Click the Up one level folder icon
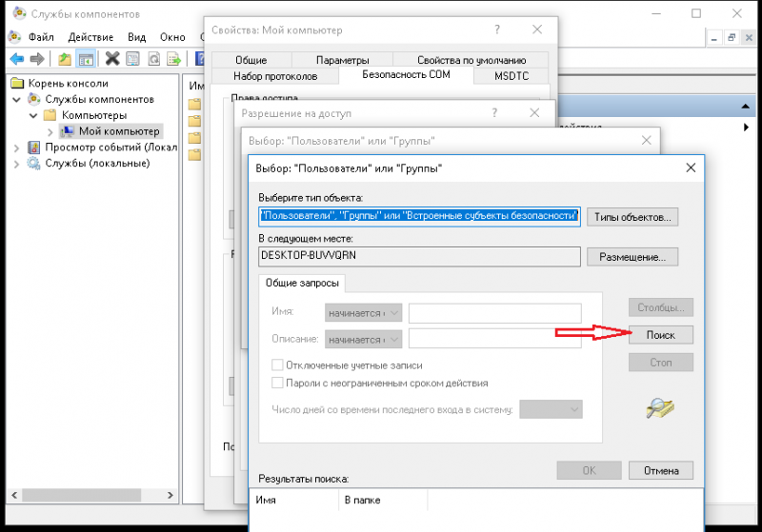The width and height of the screenshot is (762, 532). coord(65,59)
